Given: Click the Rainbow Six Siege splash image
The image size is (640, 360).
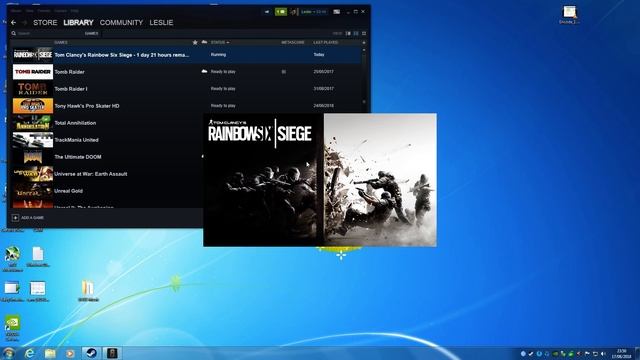Looking at the screenshot, I should point(320,180).
